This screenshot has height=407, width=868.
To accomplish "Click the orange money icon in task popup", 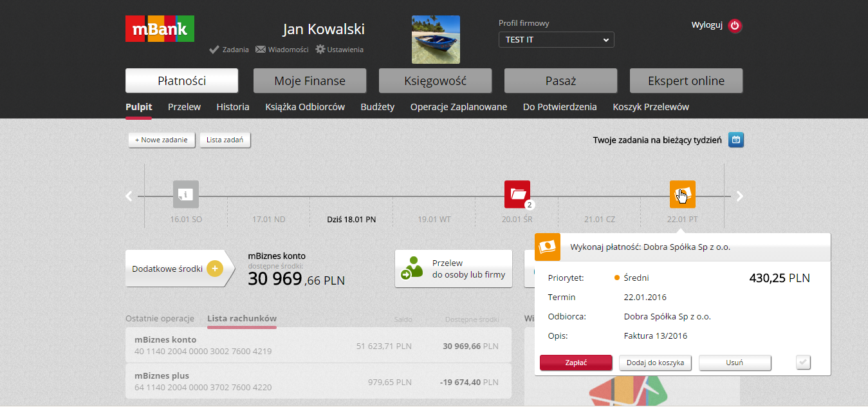I will pyautogui.click(x=548, y=247).
